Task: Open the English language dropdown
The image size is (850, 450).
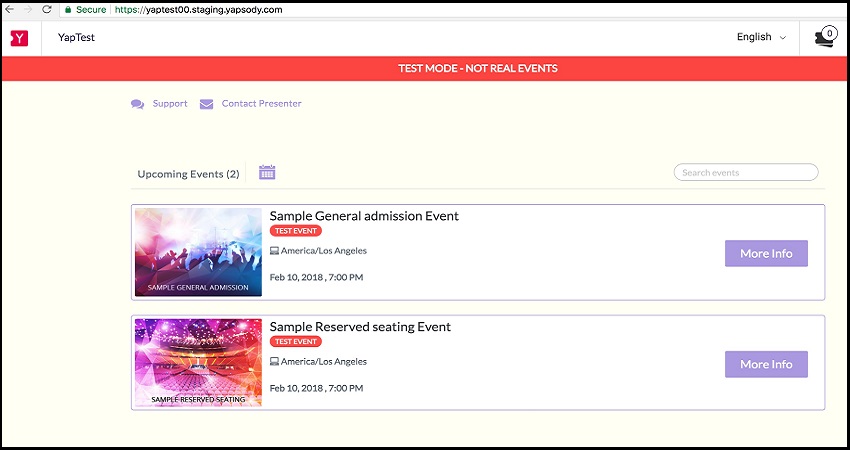Action: pyautogui.click(x=761, y=37)
